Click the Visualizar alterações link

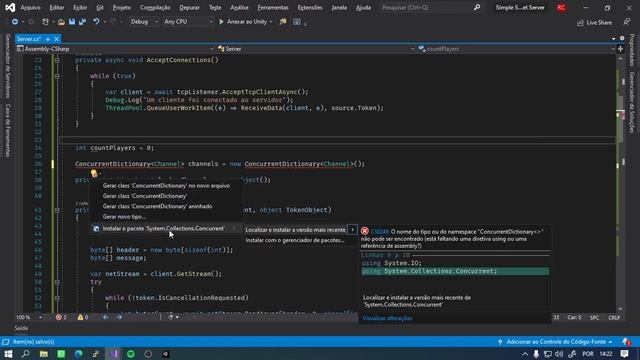point(387,318)
